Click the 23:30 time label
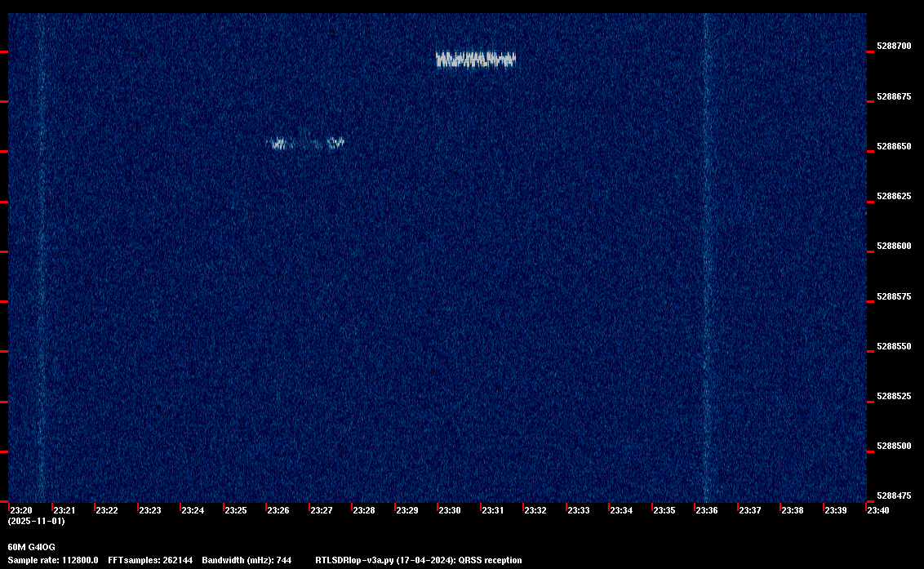 click(x=450, y=510)
